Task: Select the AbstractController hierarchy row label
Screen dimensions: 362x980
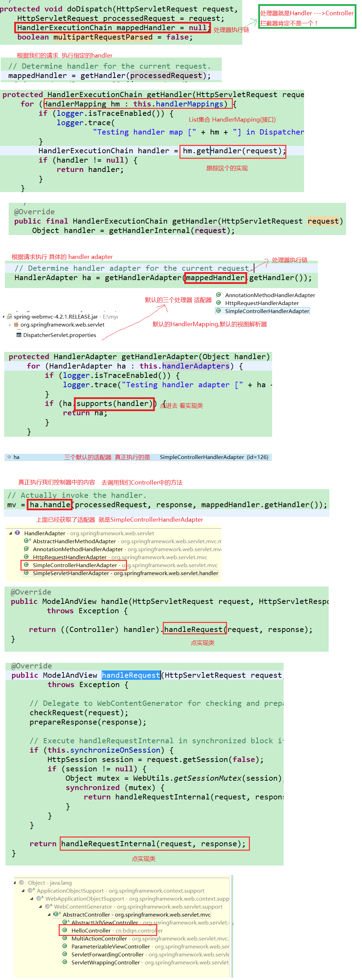Action: click(x=136, y=914)
